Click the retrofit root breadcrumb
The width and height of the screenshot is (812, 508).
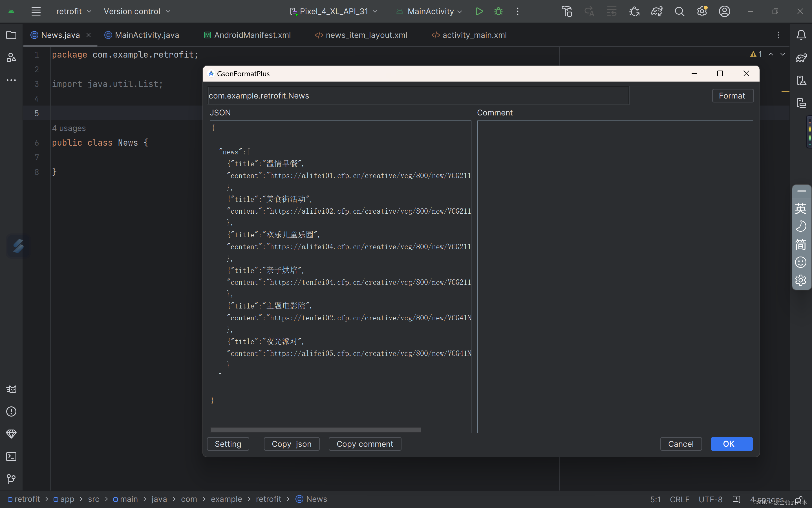point(23,499)
